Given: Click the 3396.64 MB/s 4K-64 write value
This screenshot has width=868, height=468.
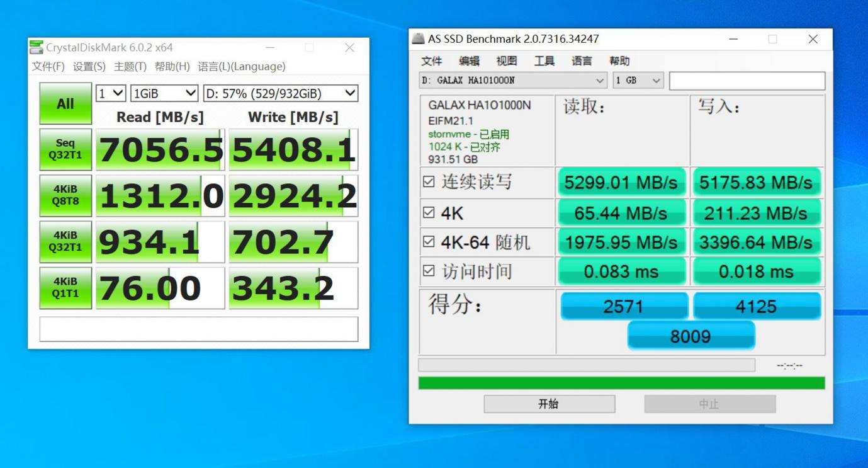Looking at the screenshot, I should pos(757,243).
